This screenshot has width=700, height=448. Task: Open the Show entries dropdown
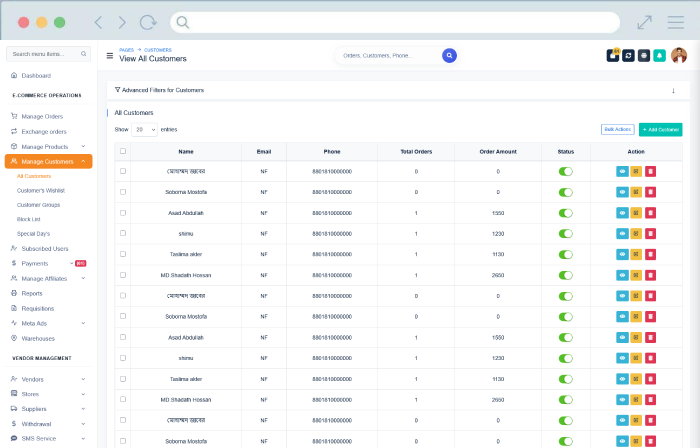[x=145, y=130]
